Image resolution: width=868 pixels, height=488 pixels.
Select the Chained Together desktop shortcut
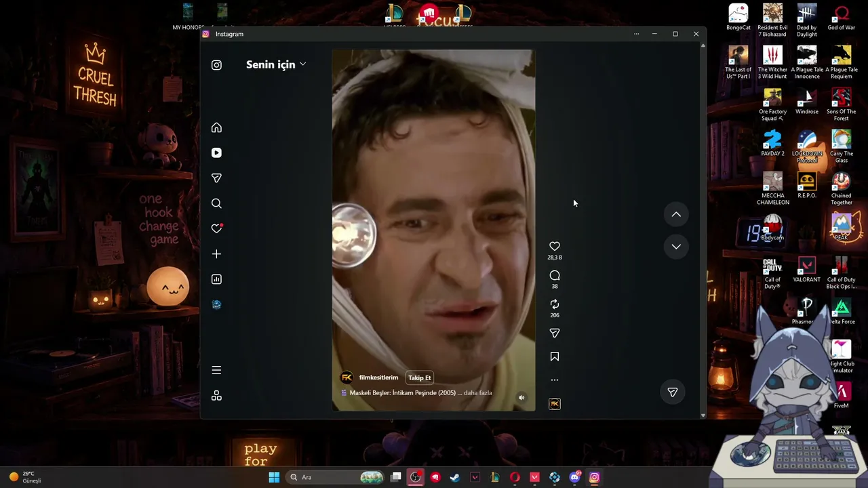click(x=842, y=189)
